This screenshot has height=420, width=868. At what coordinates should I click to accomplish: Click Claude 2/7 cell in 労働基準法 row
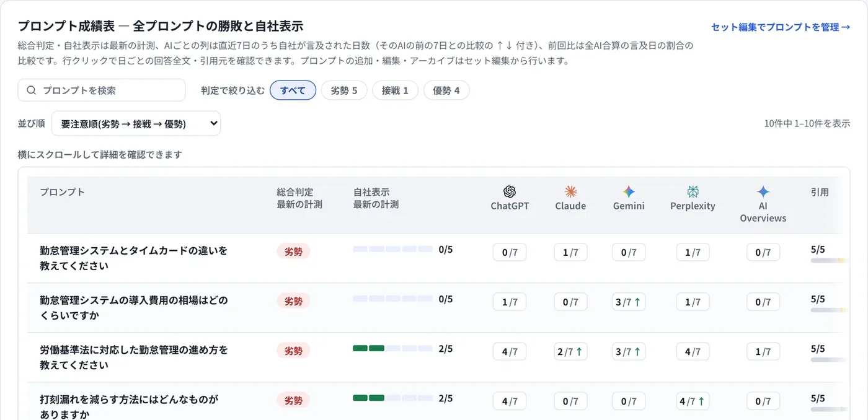coord(570,351)
